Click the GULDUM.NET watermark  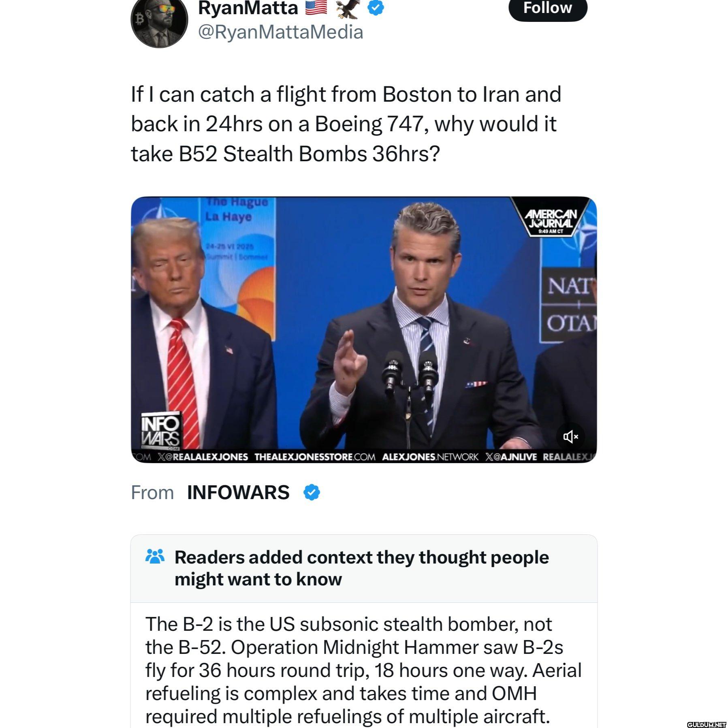tap(707, 724)
